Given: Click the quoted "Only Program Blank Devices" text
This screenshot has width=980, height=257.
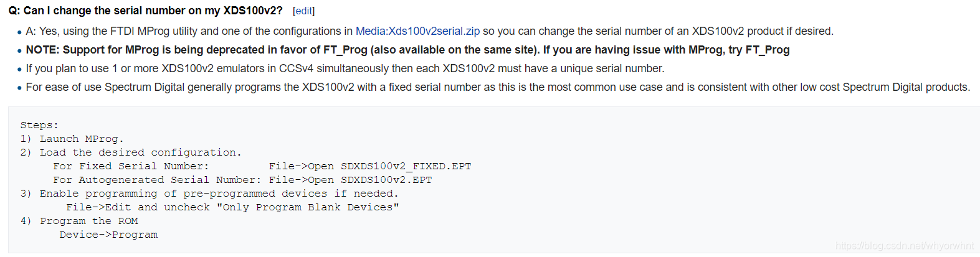Looking at the screenshot, I should coord(308,207).
